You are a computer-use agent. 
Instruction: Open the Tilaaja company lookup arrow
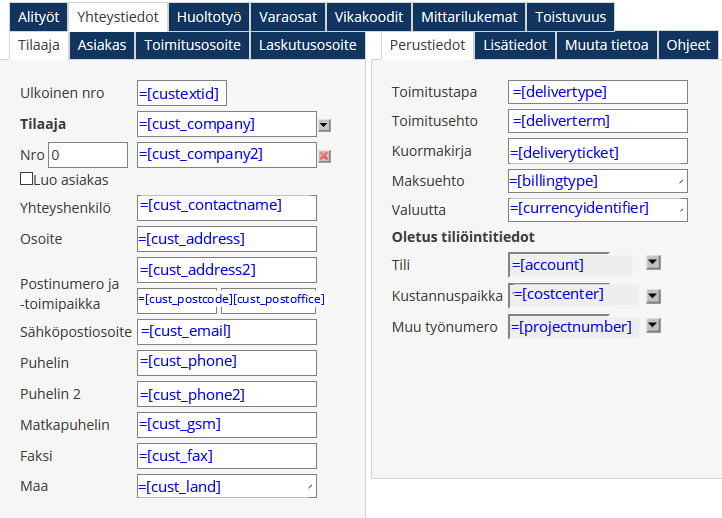tap(324, 125)
